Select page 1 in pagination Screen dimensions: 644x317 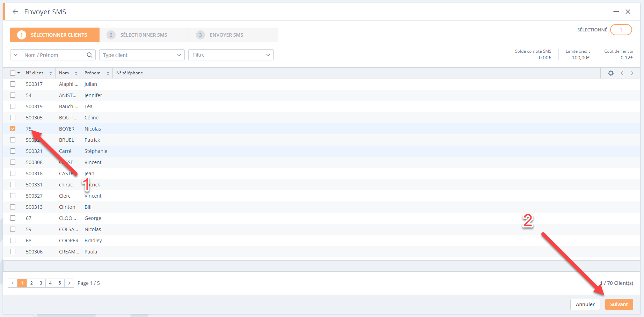[22, 283]
